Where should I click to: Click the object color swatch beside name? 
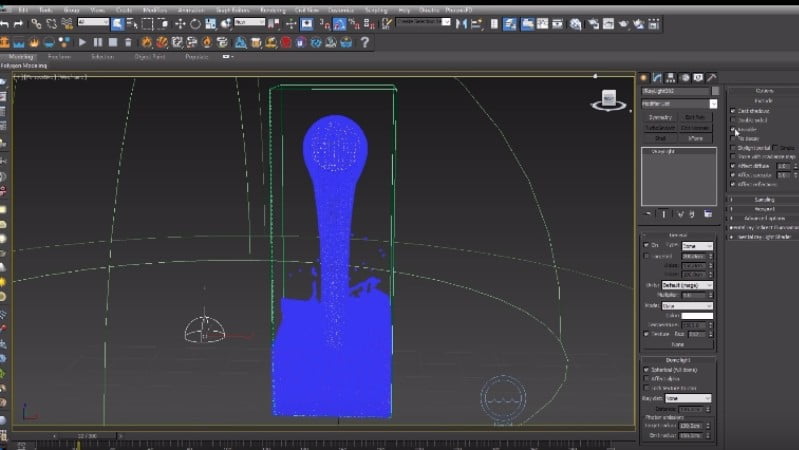coord(715,91)
